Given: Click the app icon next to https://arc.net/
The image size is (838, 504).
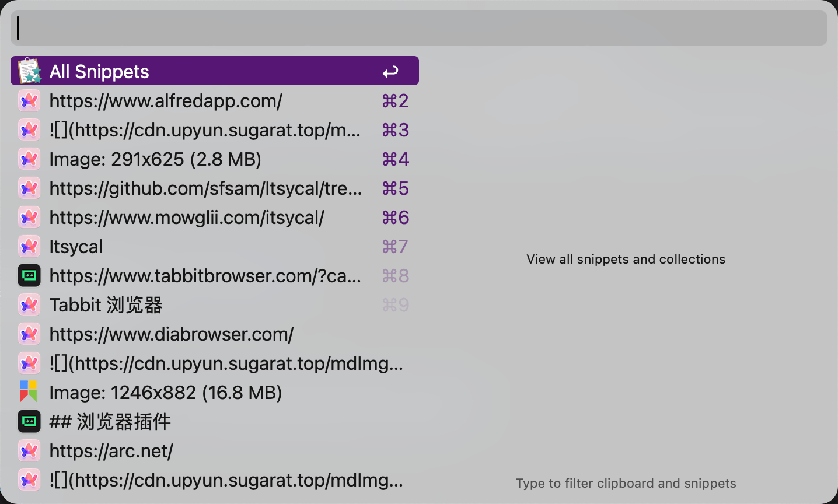Looking at the screenshot, I should tap(29, 451).
